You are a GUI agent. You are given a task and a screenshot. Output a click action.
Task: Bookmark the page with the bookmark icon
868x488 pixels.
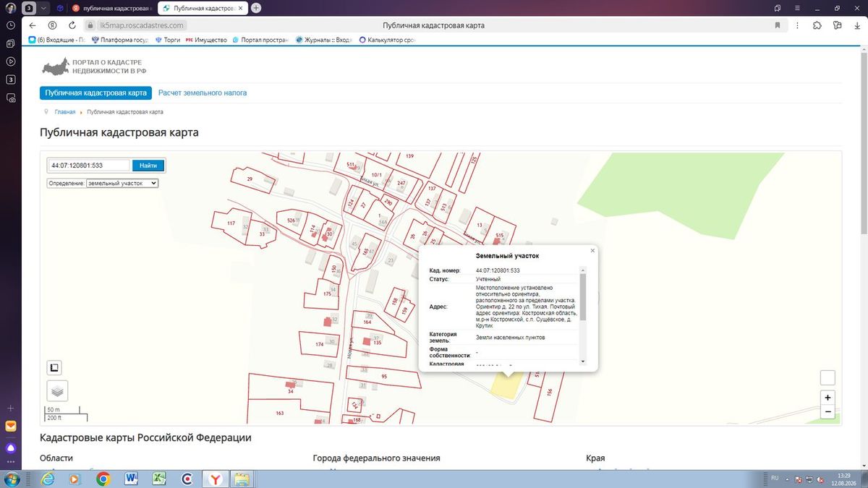[778, 25]
